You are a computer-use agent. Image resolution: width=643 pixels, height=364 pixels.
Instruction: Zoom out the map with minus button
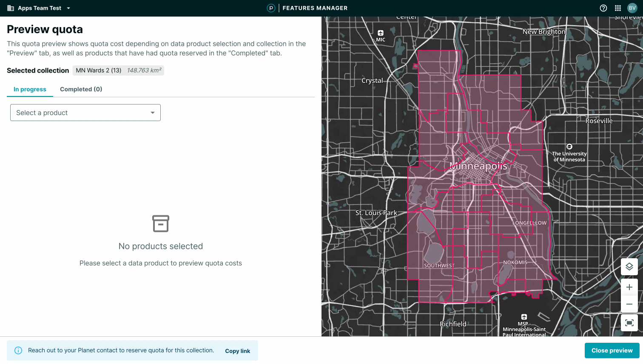click(x=629, y=304)
